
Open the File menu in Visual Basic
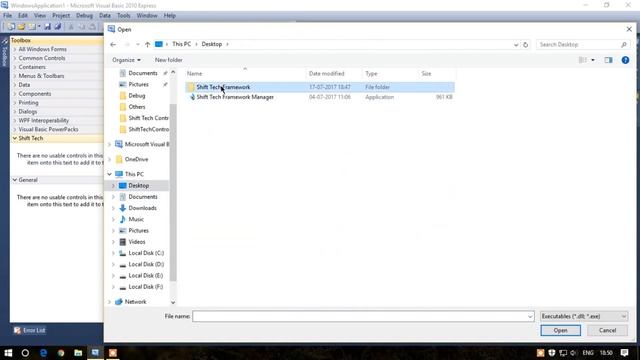7,16
